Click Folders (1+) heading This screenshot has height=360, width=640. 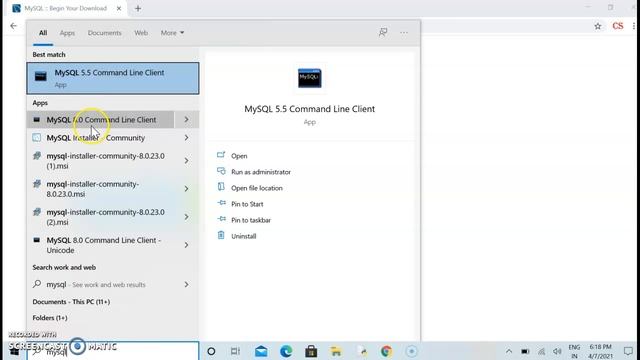(50, 318)
